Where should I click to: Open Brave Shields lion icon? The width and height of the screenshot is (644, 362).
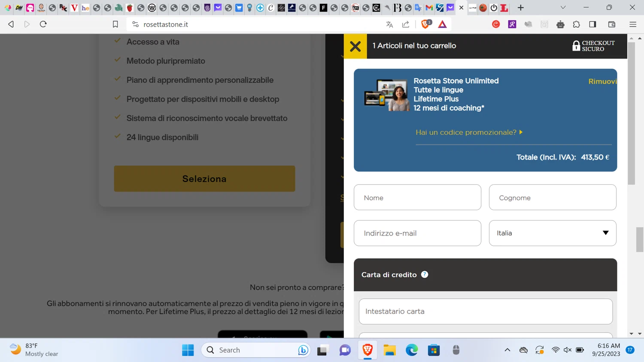[x=426, y=24]
